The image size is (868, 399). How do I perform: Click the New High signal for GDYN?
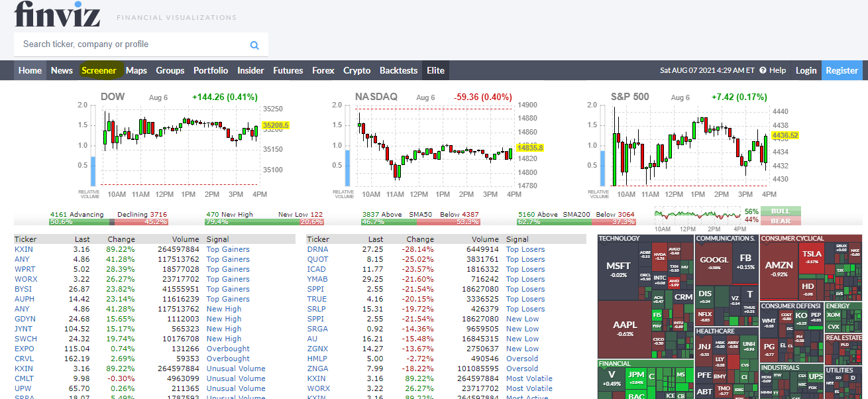pos(224,319)
